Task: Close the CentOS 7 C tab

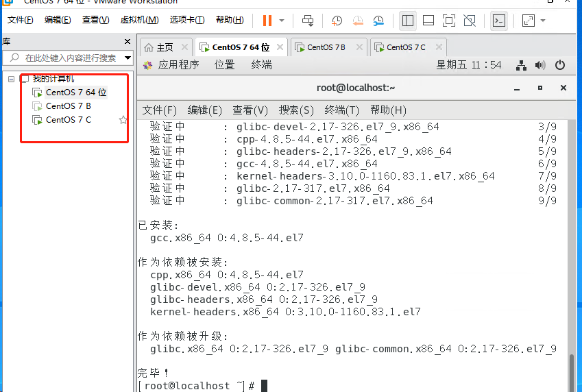Action: [x=439, y=47]
